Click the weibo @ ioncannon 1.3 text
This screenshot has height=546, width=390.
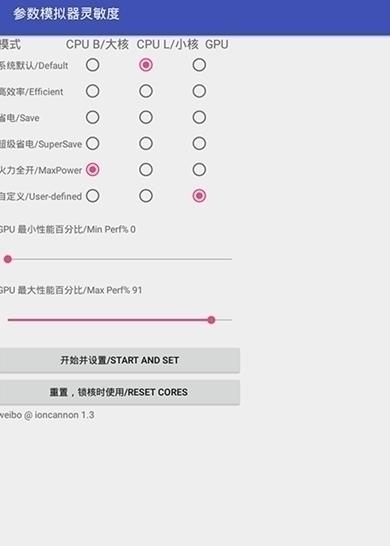point(47,415)
